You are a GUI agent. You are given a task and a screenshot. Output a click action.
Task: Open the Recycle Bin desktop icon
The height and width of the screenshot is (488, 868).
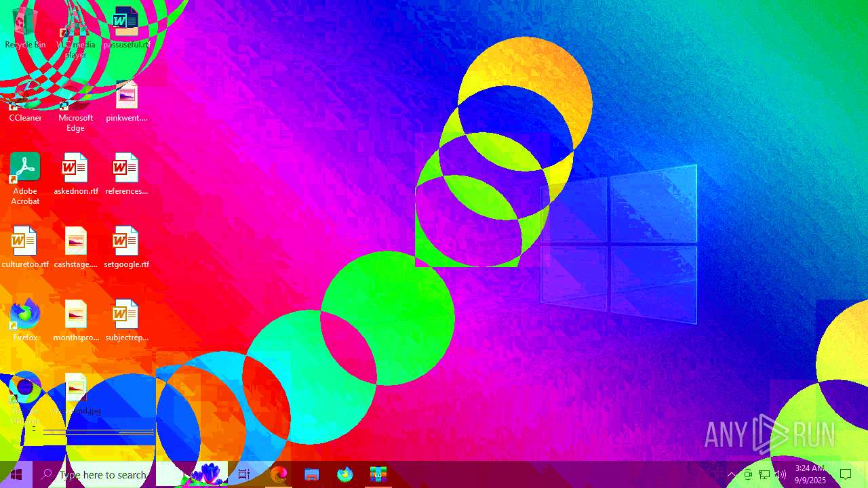pos(25,28)
